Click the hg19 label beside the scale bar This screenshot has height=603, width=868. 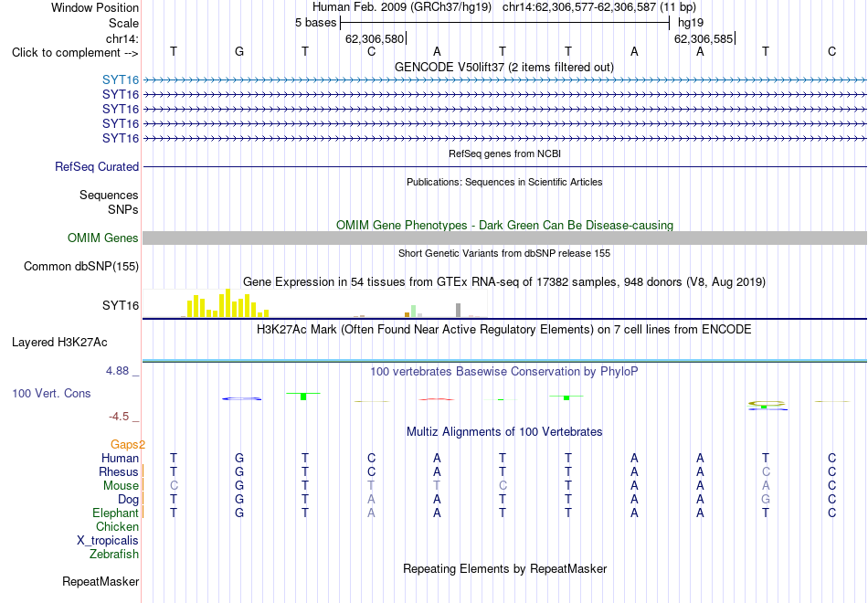(691, 23)
